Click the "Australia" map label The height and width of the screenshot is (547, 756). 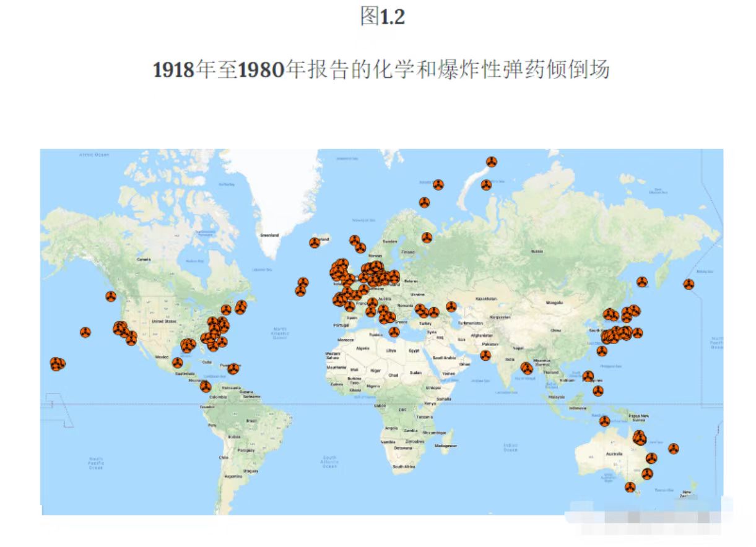tap(614, 454)
